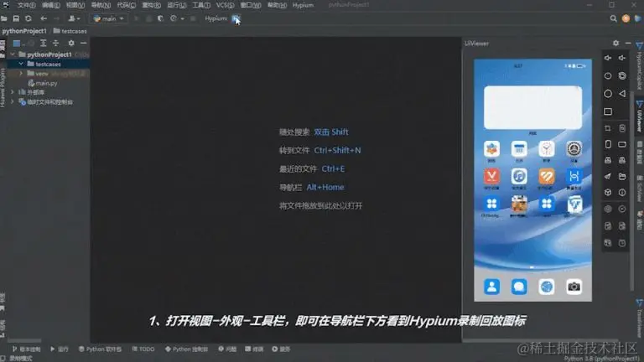Click UIViewer portrait orientation icon
Image resolution: width=644 pixels, height=362 pixels.
click(x=608, y=144)
